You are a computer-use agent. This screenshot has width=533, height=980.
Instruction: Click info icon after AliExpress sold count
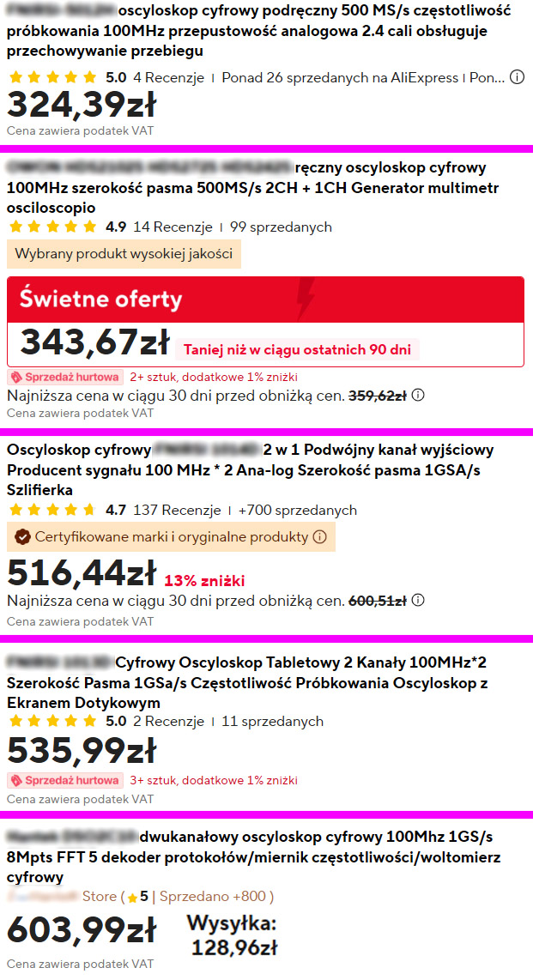coord(517,77)
